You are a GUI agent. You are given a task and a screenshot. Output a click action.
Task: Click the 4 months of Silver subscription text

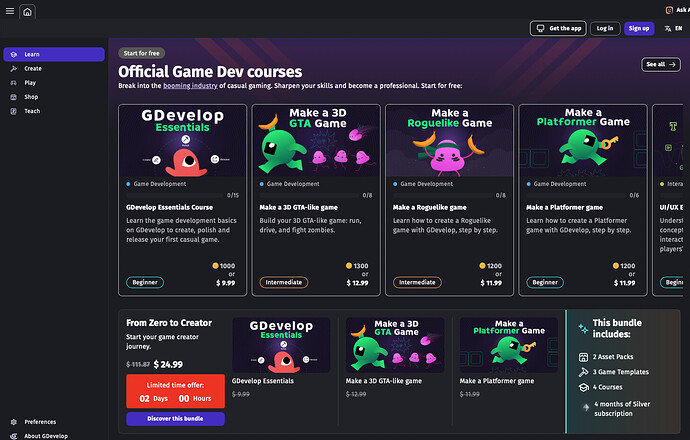coord(622,409)
